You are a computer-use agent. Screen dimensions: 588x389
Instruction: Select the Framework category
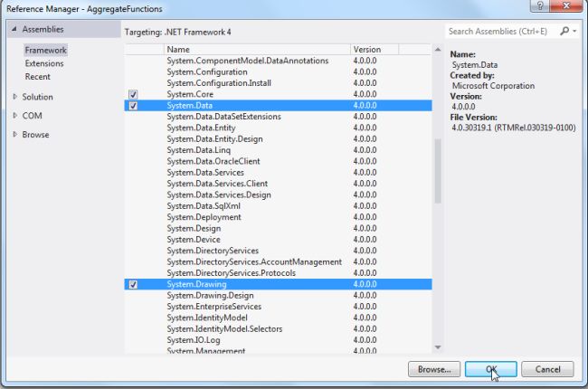[46, 50]
